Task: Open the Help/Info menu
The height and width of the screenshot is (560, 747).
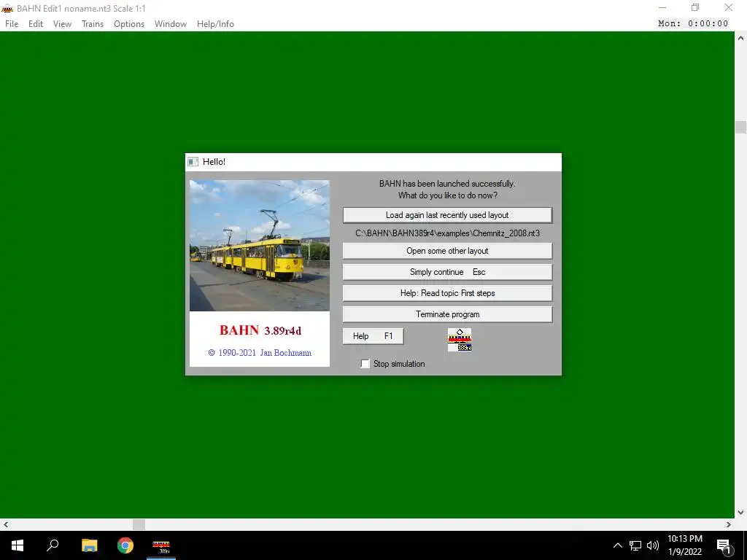Action: pos(215,24)
